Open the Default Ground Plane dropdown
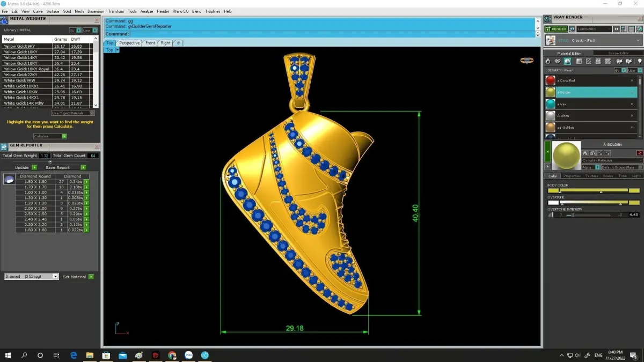644x362 pixels. 621,167
